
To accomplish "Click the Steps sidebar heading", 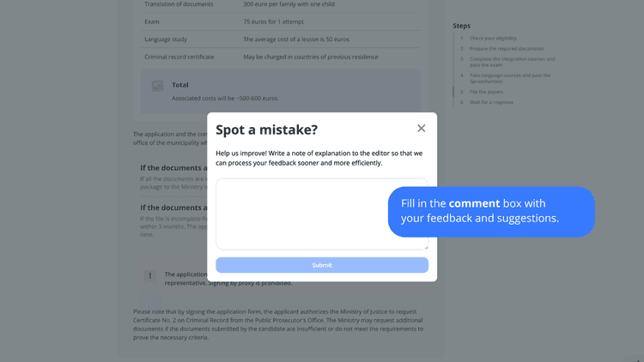I will tap(462, 26).
